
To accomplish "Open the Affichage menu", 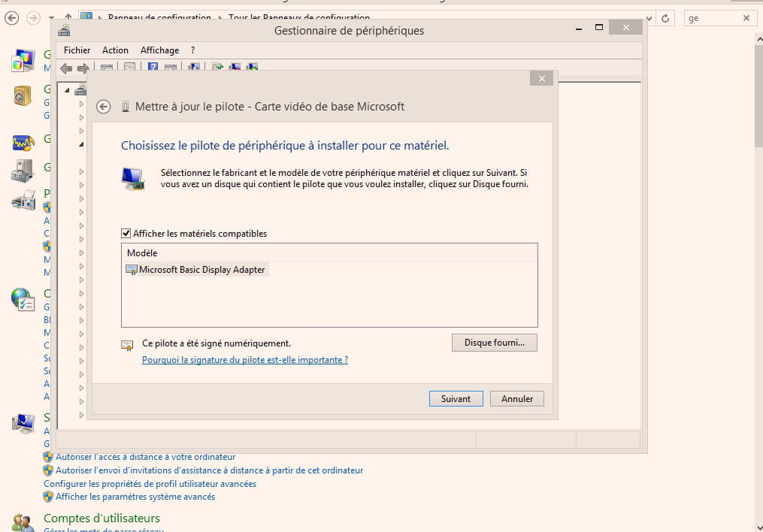I will coord(159,50).
